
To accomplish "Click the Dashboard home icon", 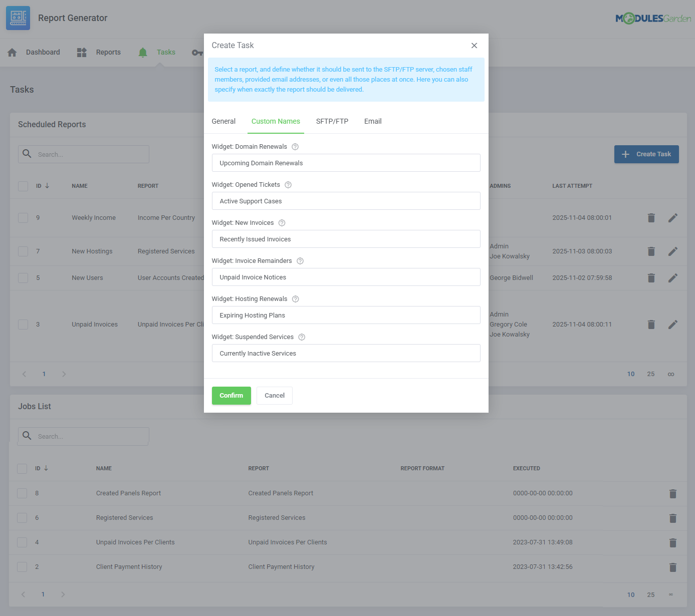I will 13,52.
